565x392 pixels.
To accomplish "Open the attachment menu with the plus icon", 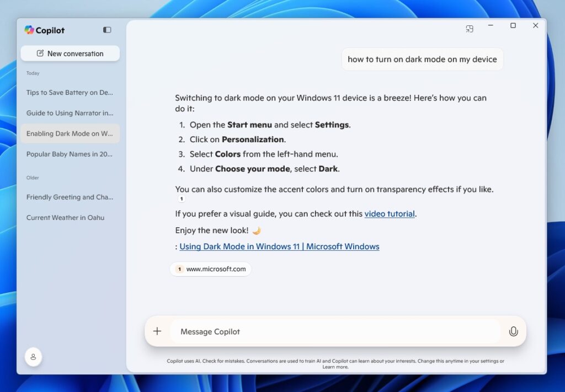I will click(x=157, y=331).
